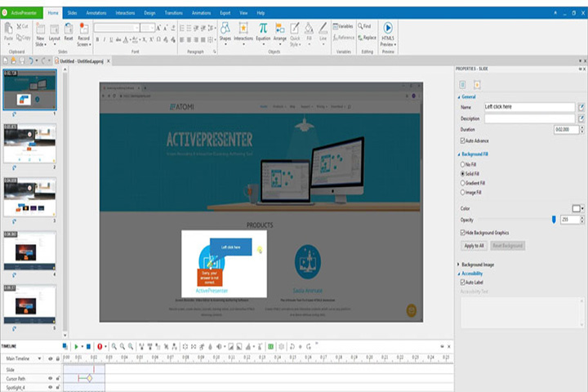Play the timeline preview
The width and height of the screenshot is (588, 392).
pos(76,346)
